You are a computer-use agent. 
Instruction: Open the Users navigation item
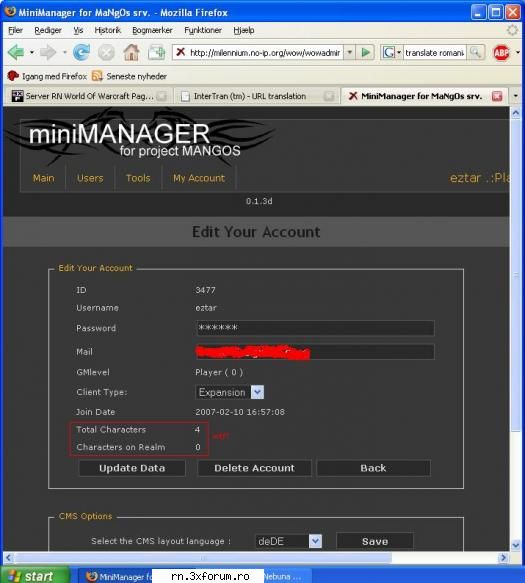coord(90,178)
